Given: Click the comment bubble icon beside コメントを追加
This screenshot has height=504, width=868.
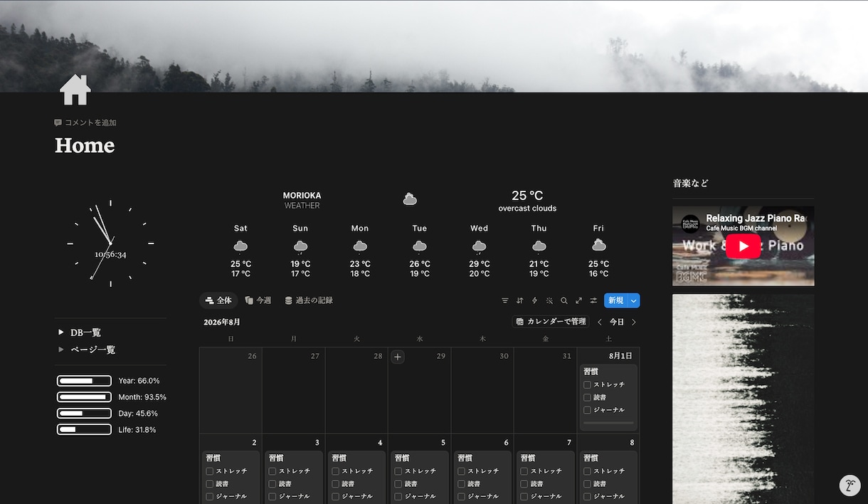Looking at the screenshot, I should tap(58, 122).
